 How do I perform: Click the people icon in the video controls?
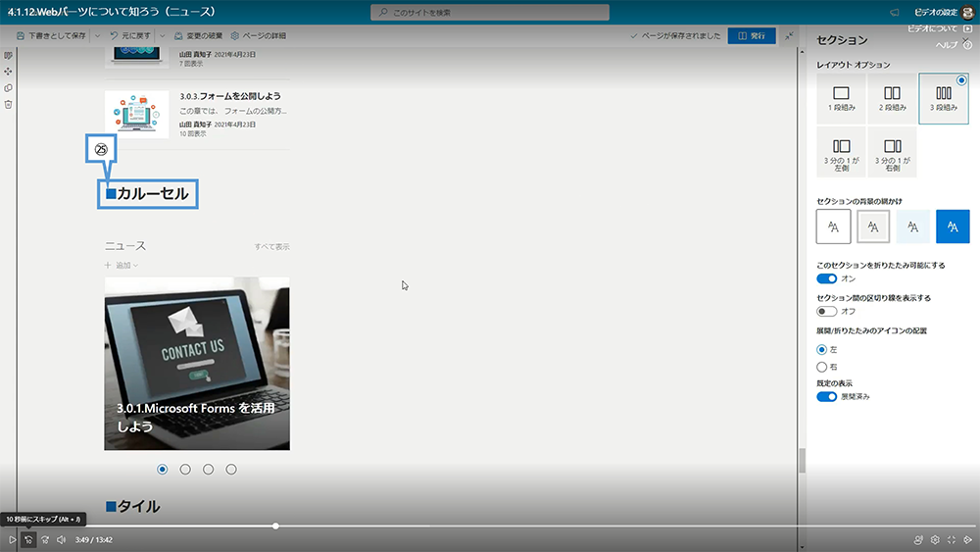pyautogui.click(x=918, y=539)
